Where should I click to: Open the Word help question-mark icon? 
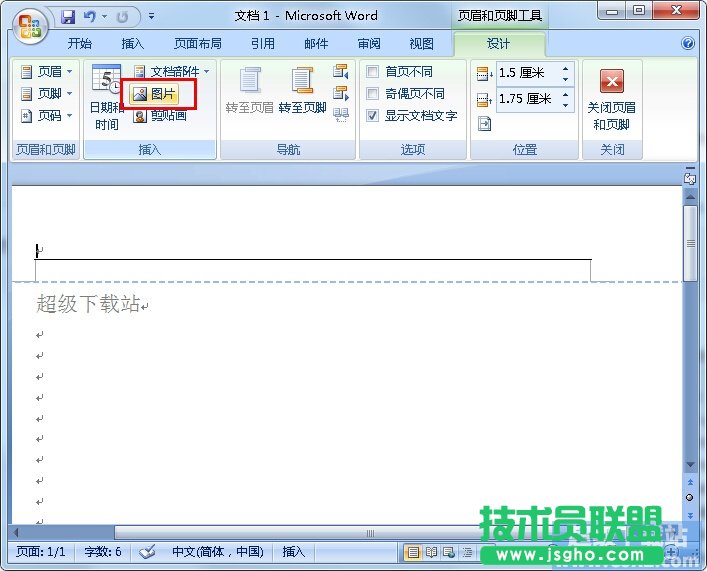688,44
